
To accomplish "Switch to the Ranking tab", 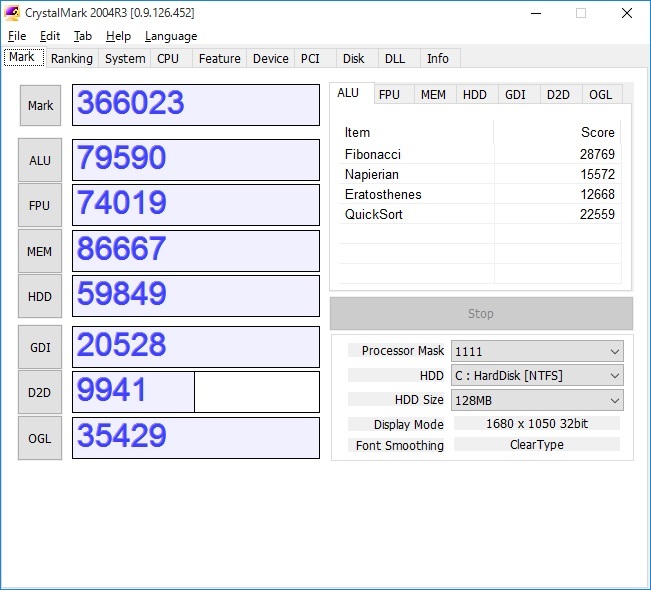I will pos(72,59).
